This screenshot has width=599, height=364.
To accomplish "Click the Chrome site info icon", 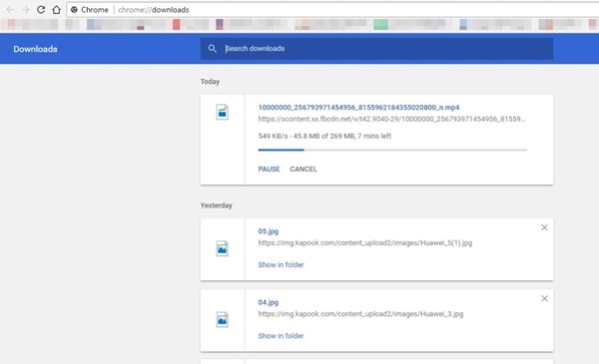I will 74,10.
